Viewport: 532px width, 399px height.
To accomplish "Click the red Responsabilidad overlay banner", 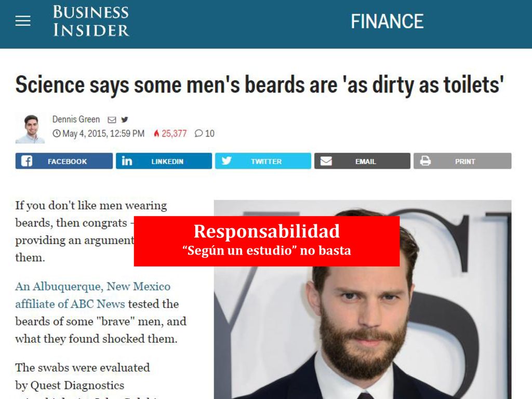I will 267,241.
